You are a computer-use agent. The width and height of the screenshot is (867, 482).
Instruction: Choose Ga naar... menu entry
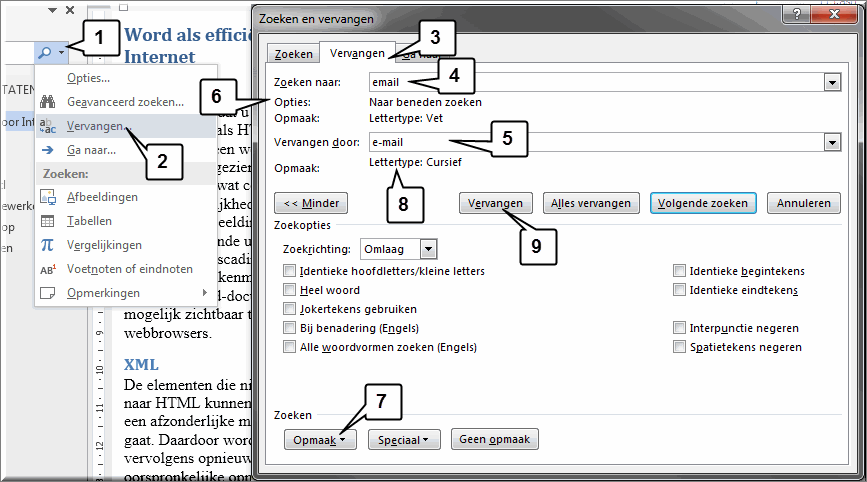(x=91, y=150)
